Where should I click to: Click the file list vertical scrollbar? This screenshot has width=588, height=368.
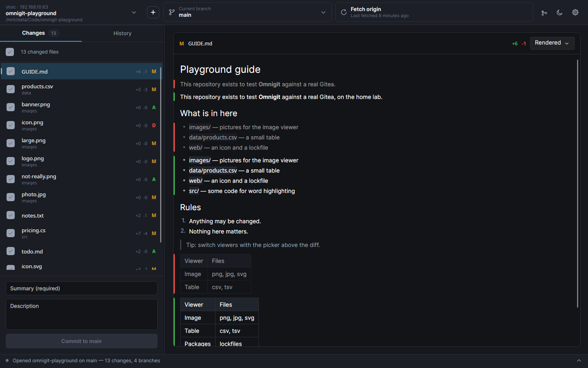coord(161,155)
